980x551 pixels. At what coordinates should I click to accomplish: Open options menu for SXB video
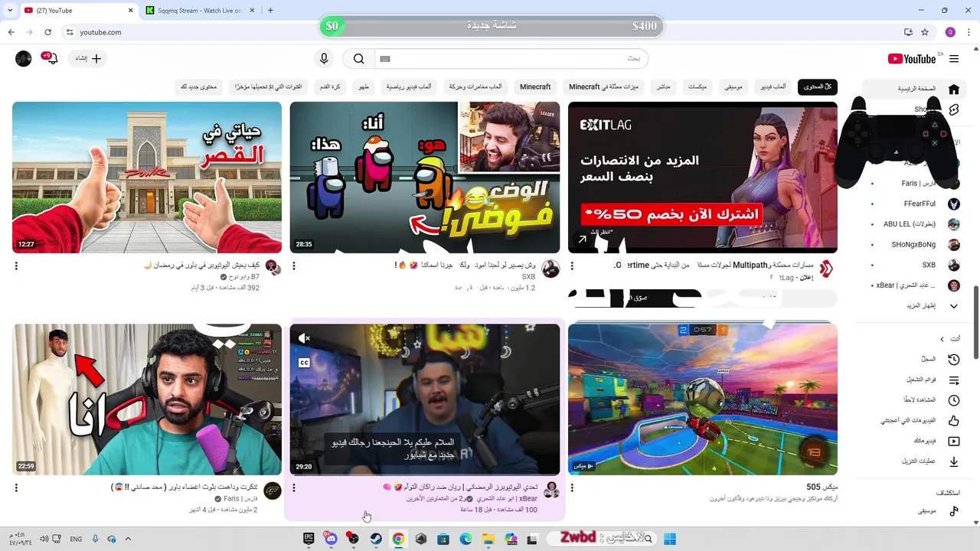click(x=294, y=266)
